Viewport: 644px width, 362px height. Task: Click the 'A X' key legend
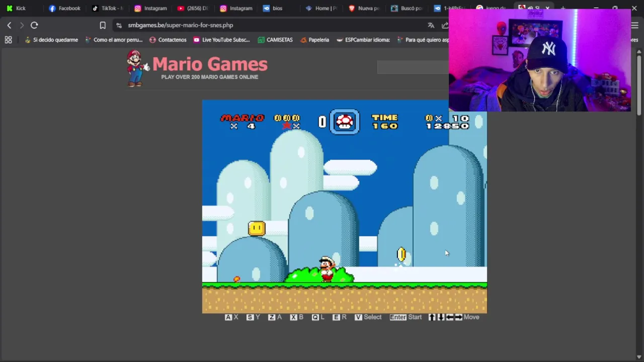231,317
